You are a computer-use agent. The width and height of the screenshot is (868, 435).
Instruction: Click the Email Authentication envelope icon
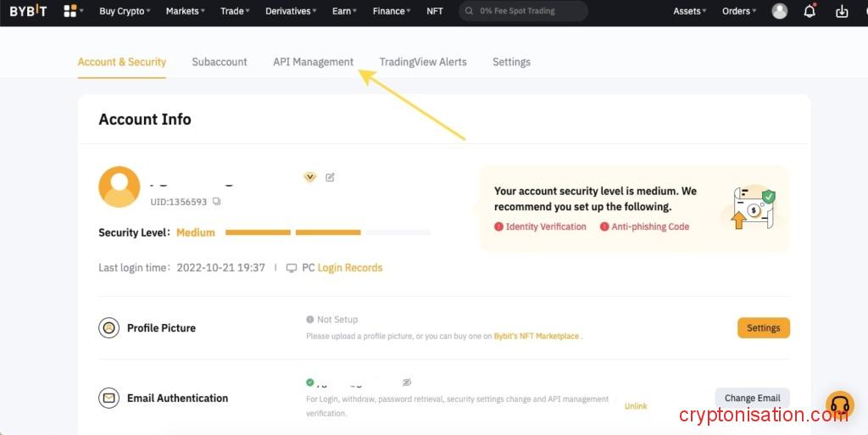[x=109, y=398]
